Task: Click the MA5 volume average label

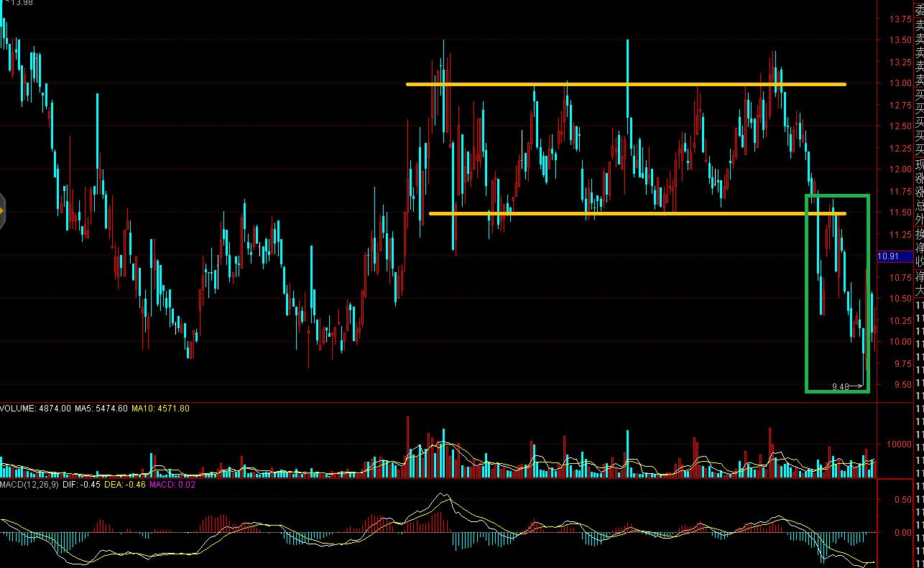Action: [101, 409]
